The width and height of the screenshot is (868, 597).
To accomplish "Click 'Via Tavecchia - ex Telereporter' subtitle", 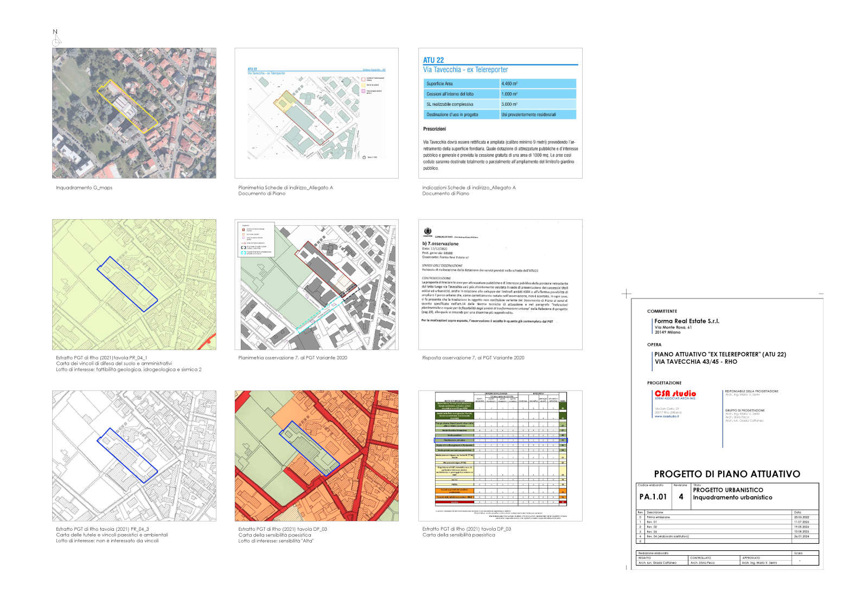I will pos(465,69).
